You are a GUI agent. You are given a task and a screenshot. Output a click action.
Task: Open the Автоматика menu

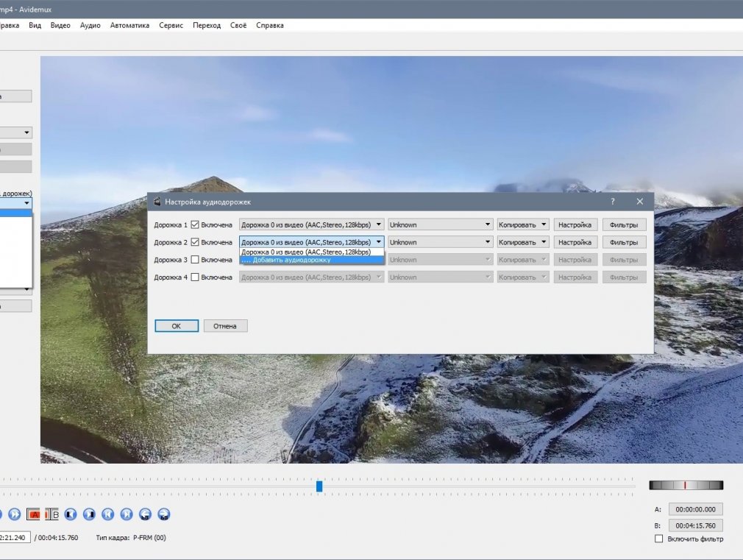pos(129,26)
